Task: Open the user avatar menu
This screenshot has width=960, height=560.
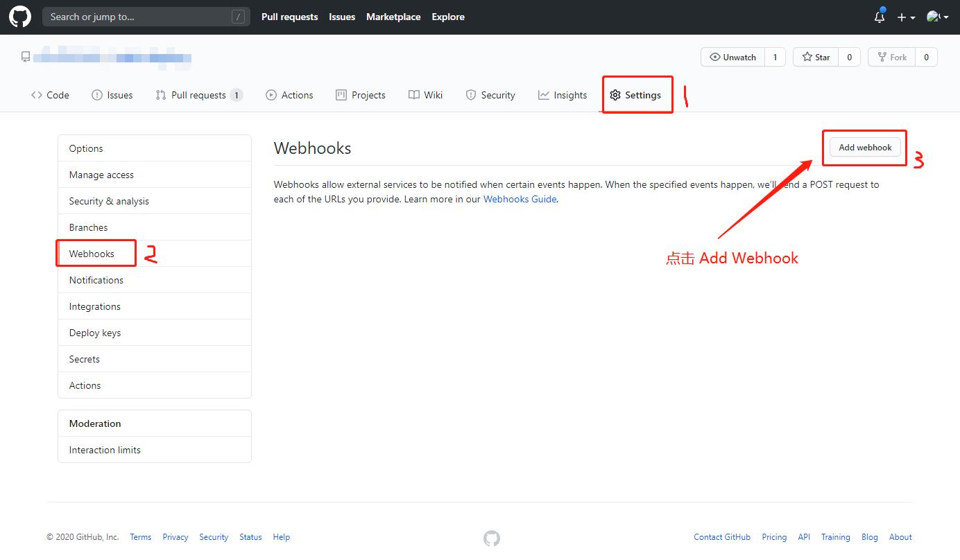Action: tap(937, 17)
